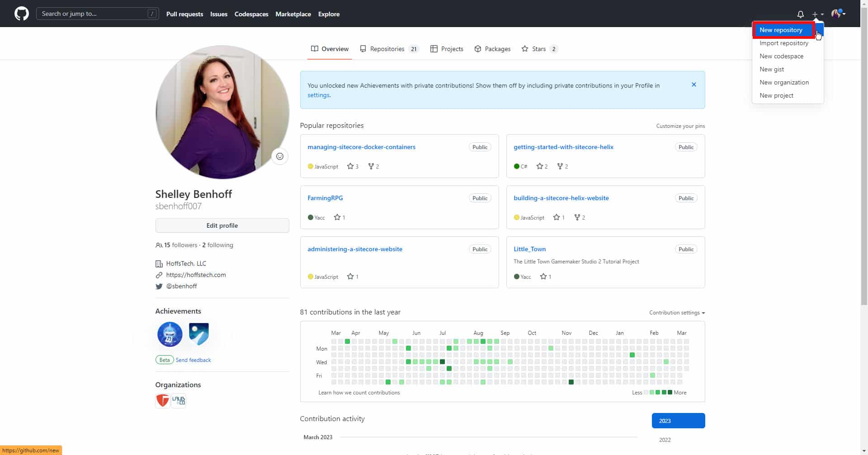The image size is (868, 455).
Task: Open the LaubCo organization avatar
Action: [x=178, y=400]
